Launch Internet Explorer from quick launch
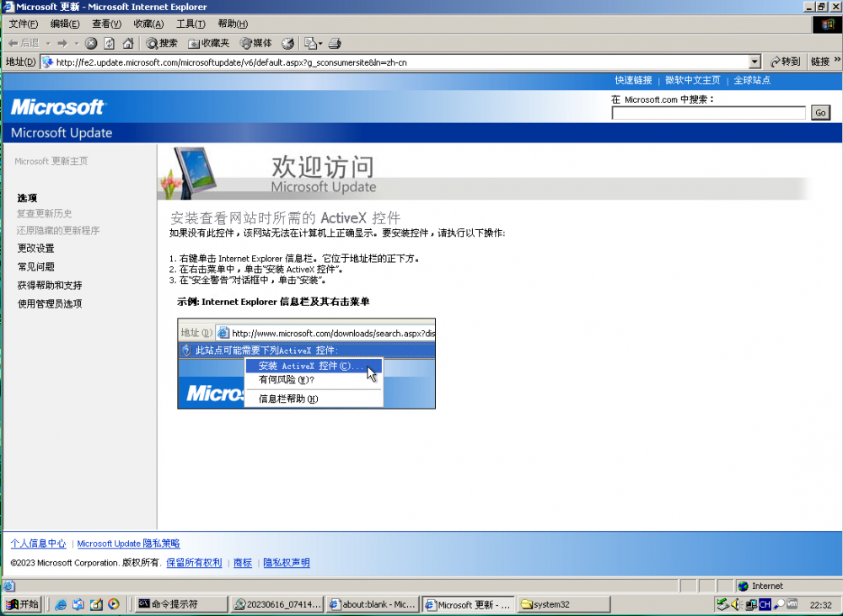Image resolution: width=843 pixels, height=616 pixels. [x=61, y=604]
